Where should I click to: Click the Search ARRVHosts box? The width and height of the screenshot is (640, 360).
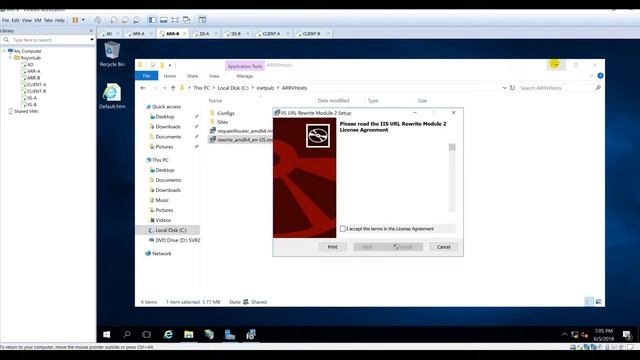click(x=559, y=88)
